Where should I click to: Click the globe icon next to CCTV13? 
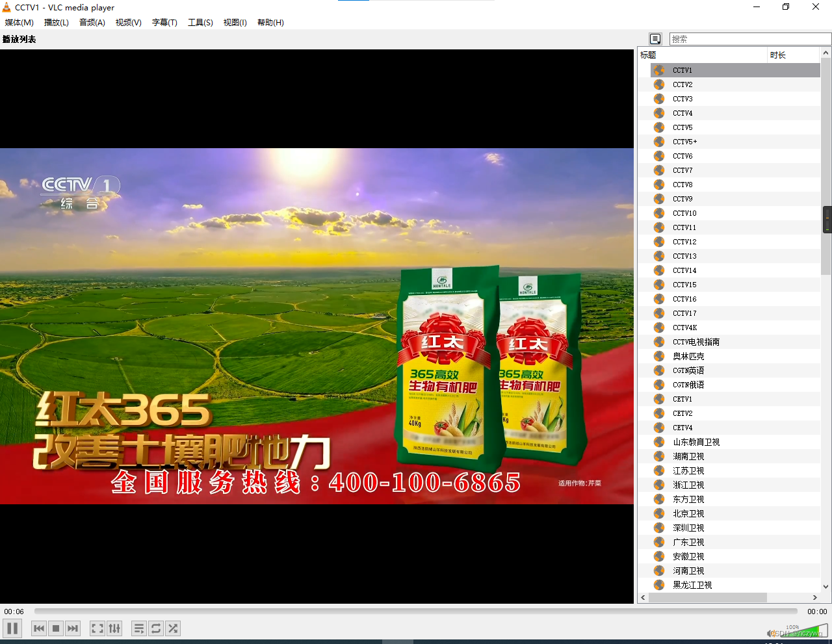click(659, 256)
